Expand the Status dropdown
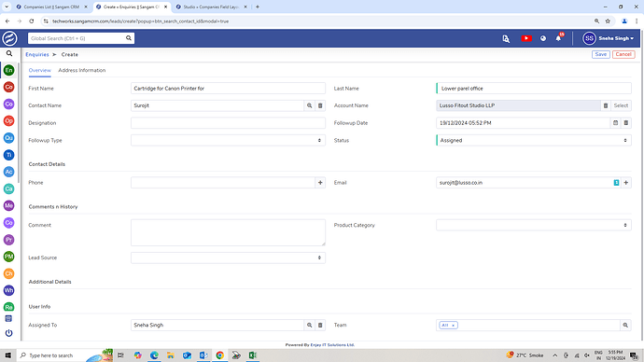This screenshot has width=644, height=362. click(534, 140)
